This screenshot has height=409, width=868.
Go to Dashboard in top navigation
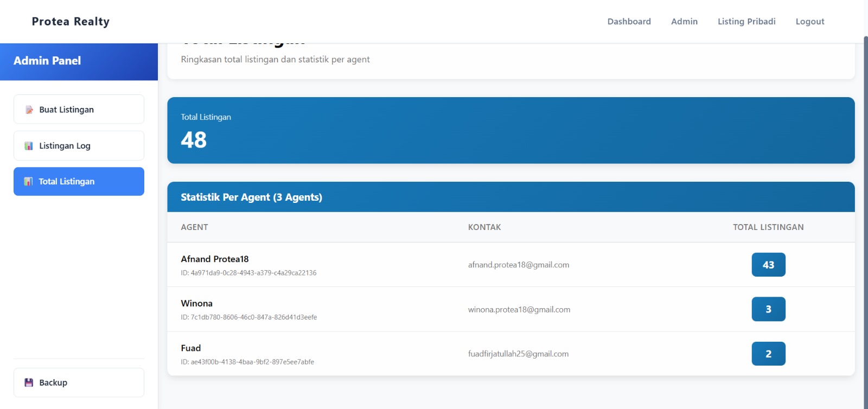tap(629, 22)
